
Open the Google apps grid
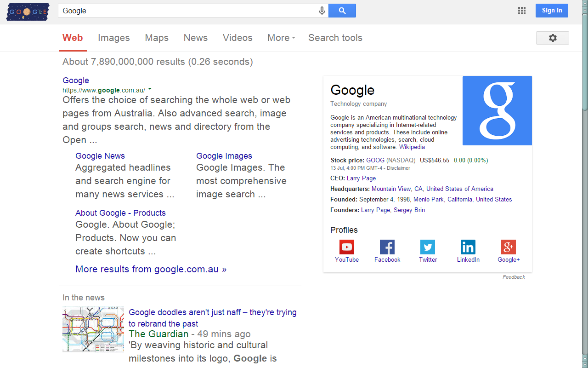tap(522, 11)
